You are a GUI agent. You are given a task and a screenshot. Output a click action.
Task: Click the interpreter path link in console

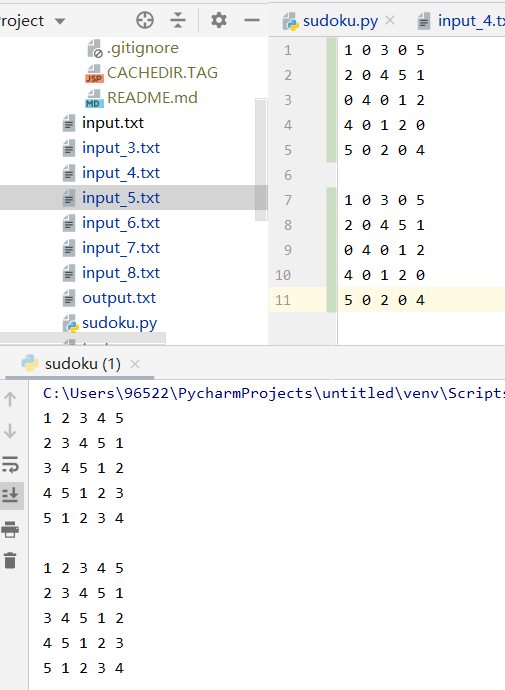pyautogui.click(x=274, y=393)
